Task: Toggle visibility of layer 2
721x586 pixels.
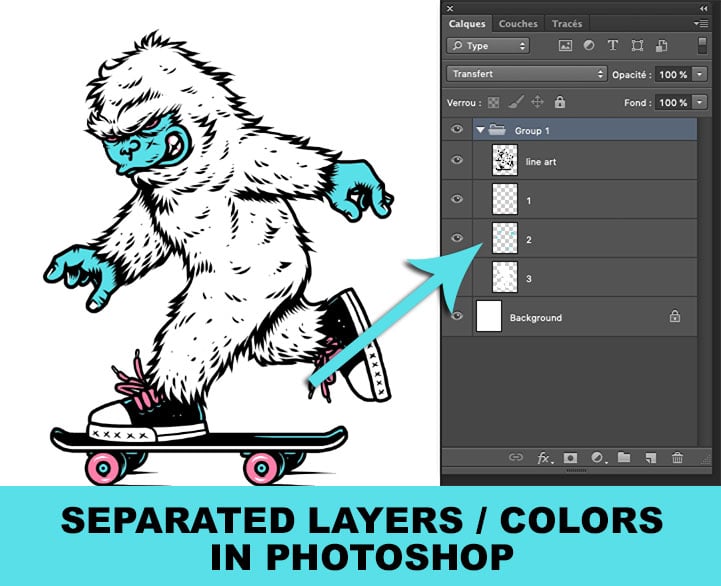Action: pyautogui.click(x=457, y=238)
